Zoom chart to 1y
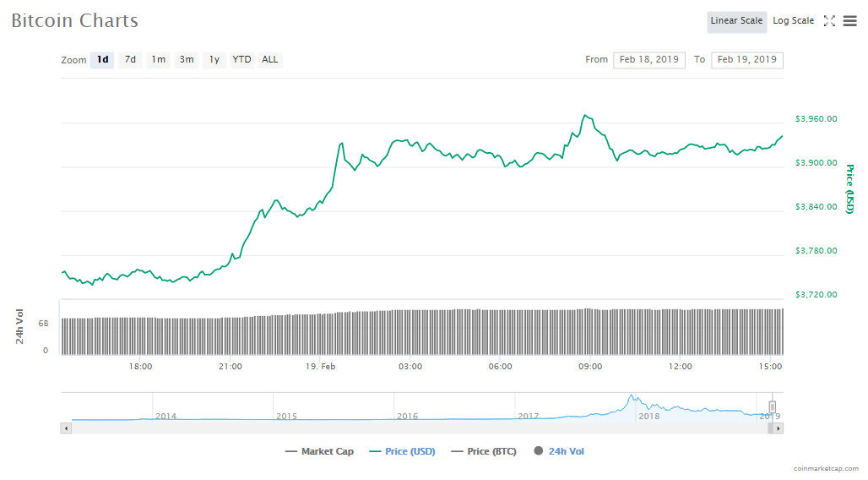The image size is (868, 480). [x=214, y=60]
